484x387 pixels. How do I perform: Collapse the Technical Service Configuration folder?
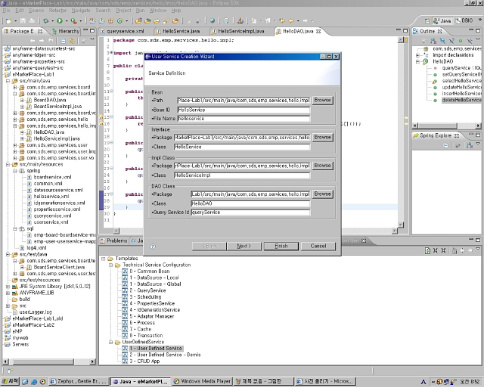click(x=111, y=265)
